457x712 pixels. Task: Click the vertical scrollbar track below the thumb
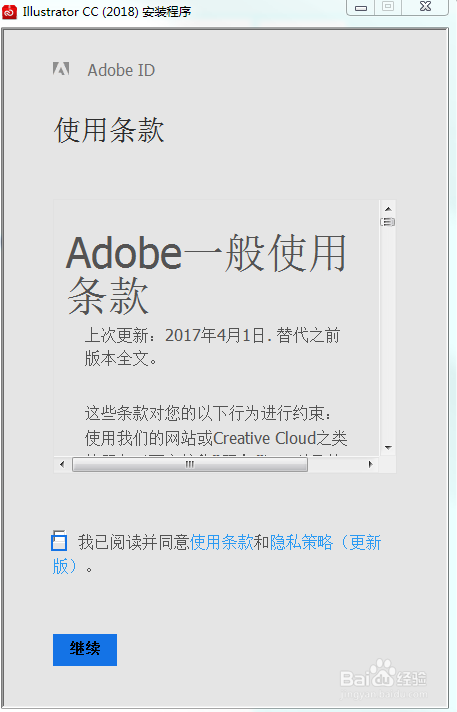coord(388,334)
